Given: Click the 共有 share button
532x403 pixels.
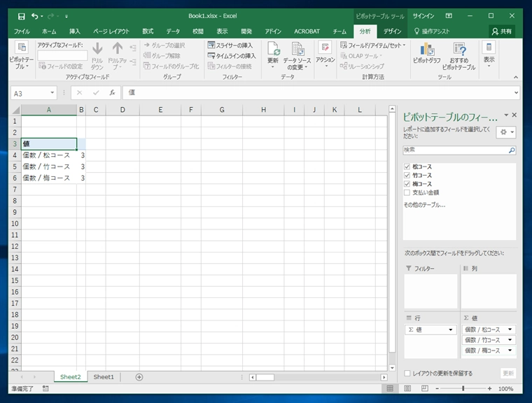Looking at the screenshot, I should click(502, 31).
